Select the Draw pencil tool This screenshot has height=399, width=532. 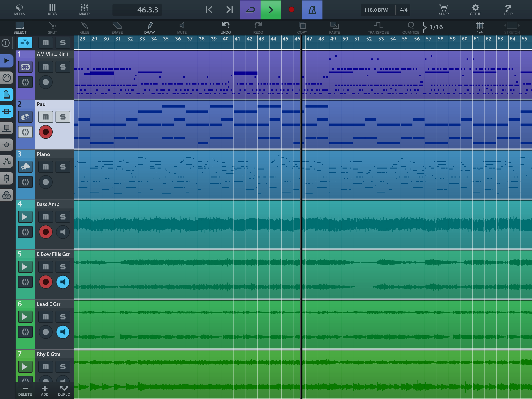click(150, 27)
